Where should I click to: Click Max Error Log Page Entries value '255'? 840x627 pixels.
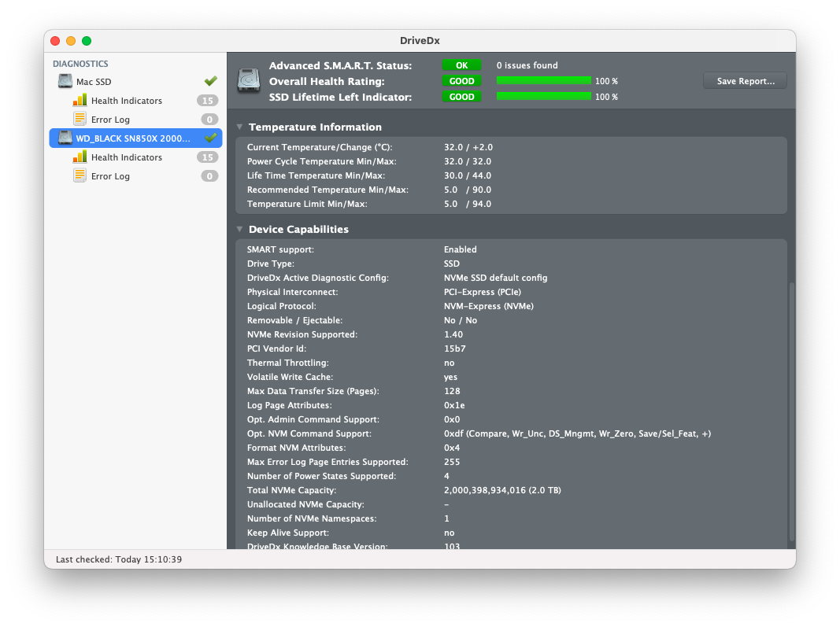452,462
